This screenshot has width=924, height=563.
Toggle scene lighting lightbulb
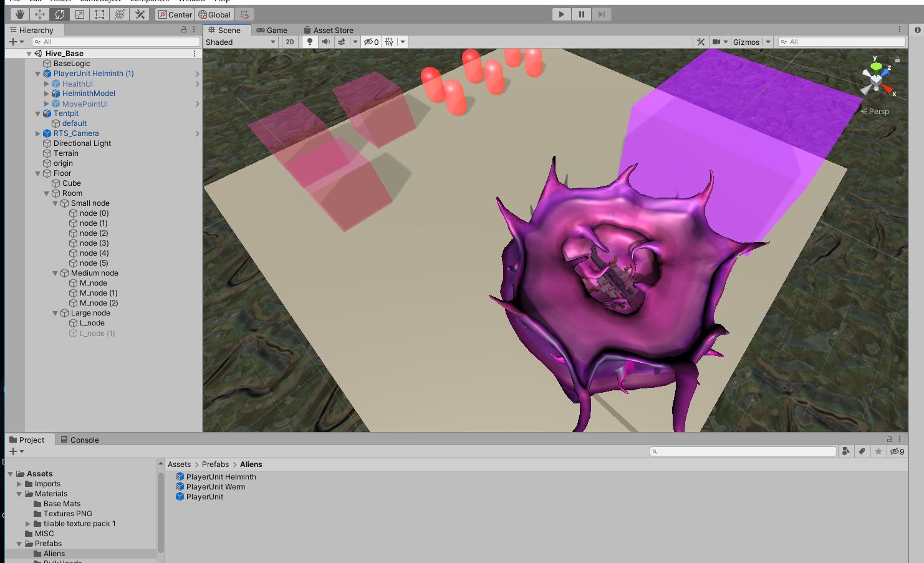pos(310,42)
